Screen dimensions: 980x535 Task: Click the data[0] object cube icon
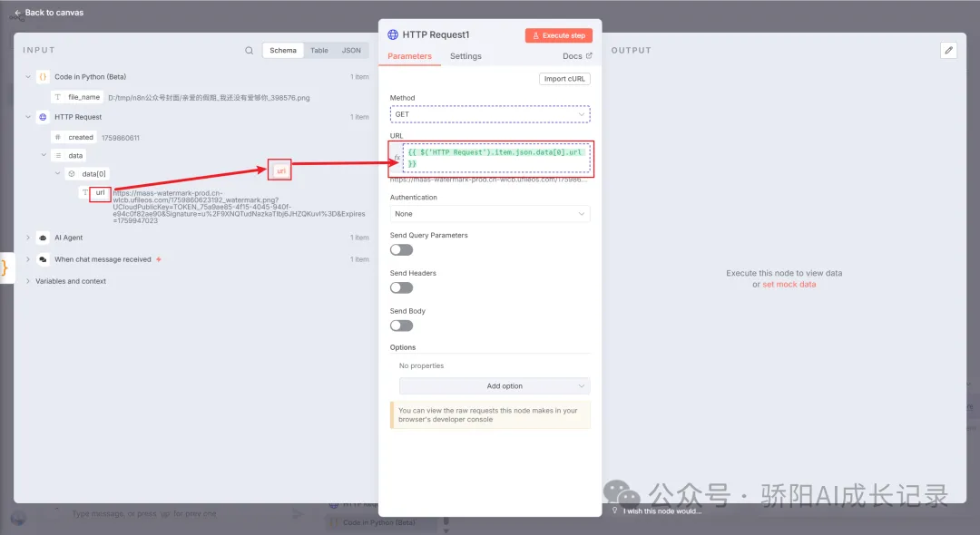coord(72,173)
